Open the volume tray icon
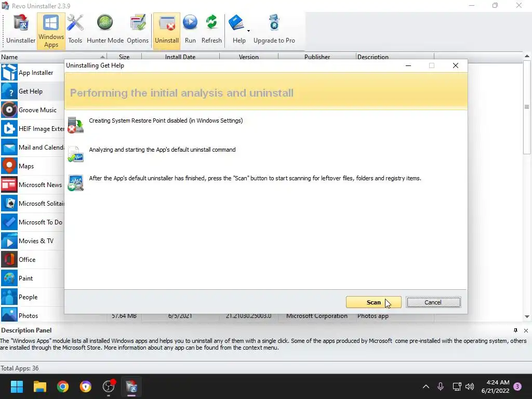The image size is (532, 399). (x=470, y=387)
